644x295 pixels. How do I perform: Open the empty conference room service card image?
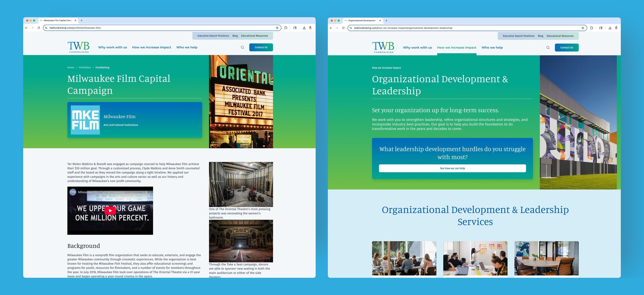pos(546,258)
